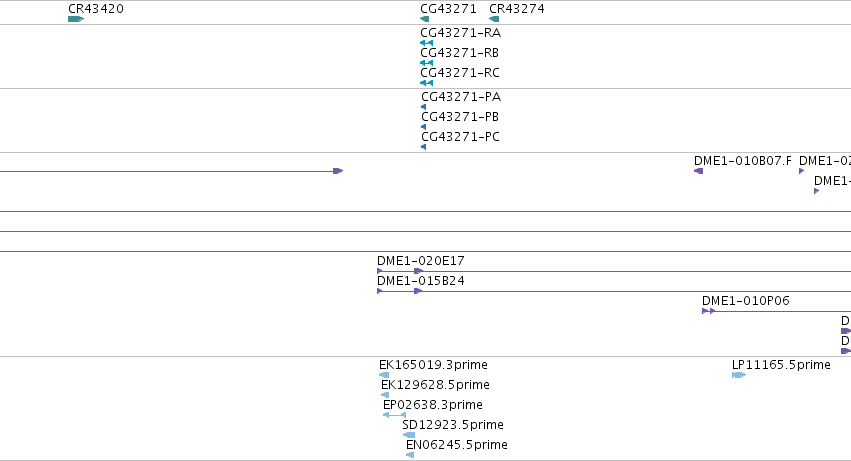Viewport: 851px width, 461px height.
Task: Open the EN06245.5prime label
Action: (456, 445)
